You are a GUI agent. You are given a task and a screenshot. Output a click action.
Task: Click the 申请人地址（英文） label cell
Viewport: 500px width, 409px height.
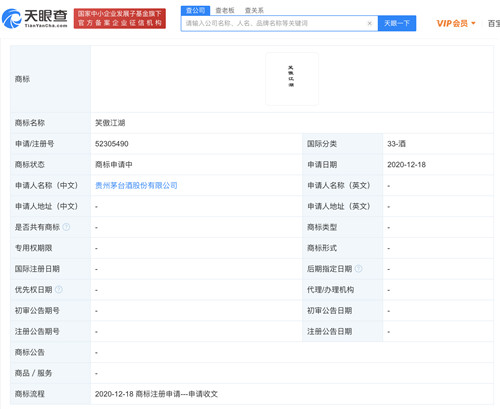tap(343, 206)
